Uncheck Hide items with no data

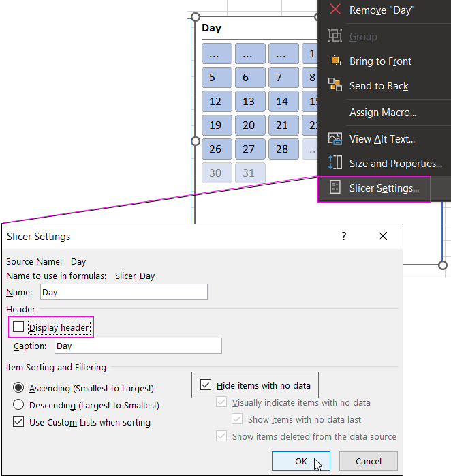[x=206, y=385]
